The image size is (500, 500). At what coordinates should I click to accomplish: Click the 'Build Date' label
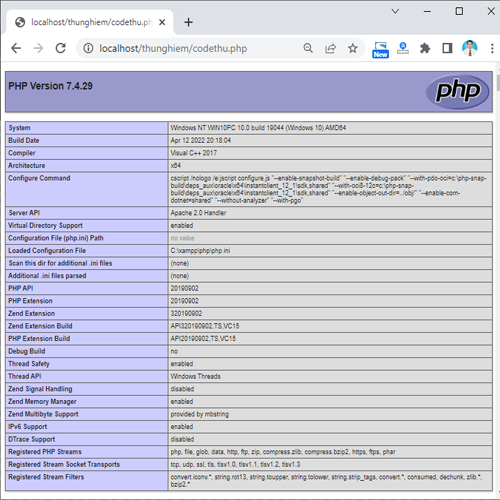[24, 140]
